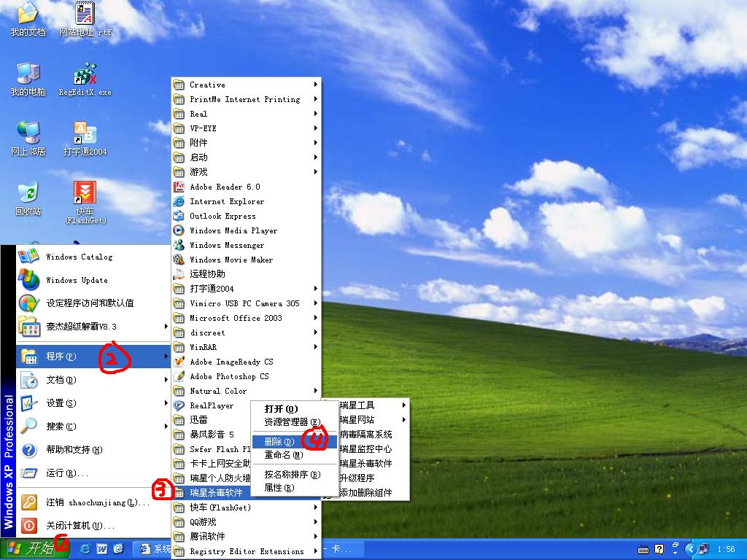Open the 迅雷 program folder
Image resolution: width=747 pixels, height=560 pixels.
[x=212, y=419]
